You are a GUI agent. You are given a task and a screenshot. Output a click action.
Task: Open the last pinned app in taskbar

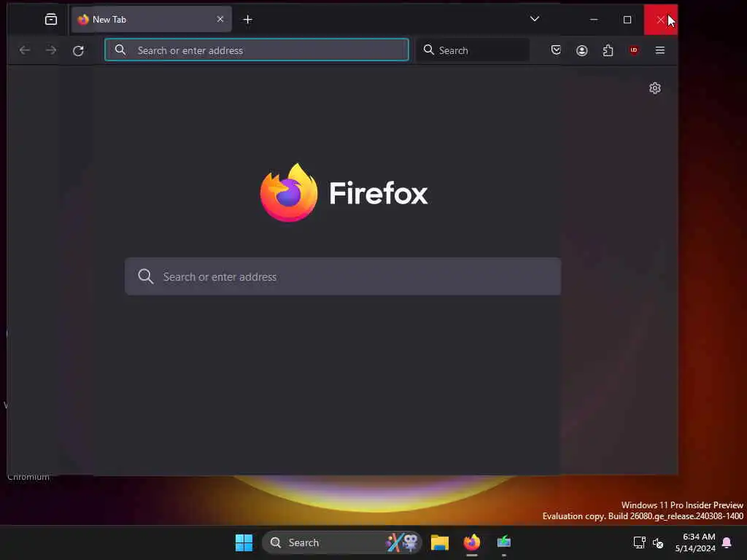tap(504, 542)
